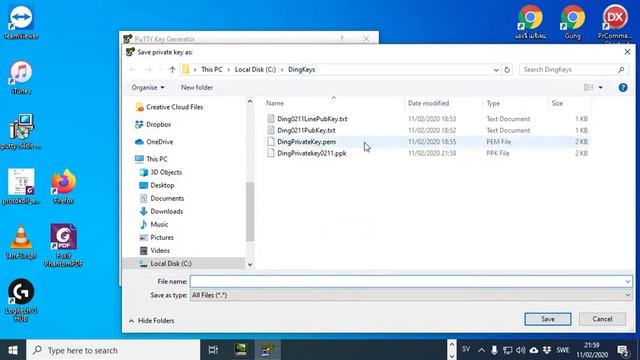
Task: Open the Dropbox tray icon
Action: (x=547, y=350)
